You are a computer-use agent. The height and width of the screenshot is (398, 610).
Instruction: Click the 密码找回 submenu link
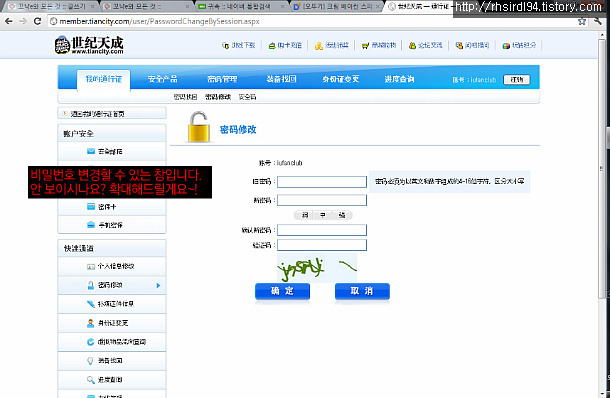coord(185,97)
